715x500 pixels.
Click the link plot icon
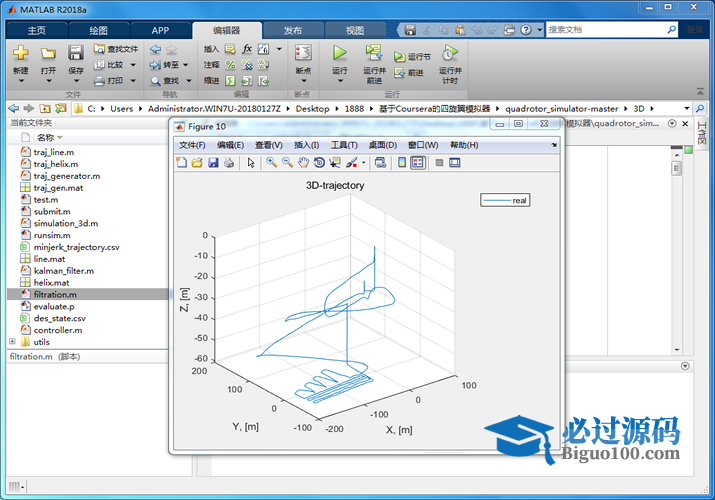pyautogui.click(x=380, y=163)
